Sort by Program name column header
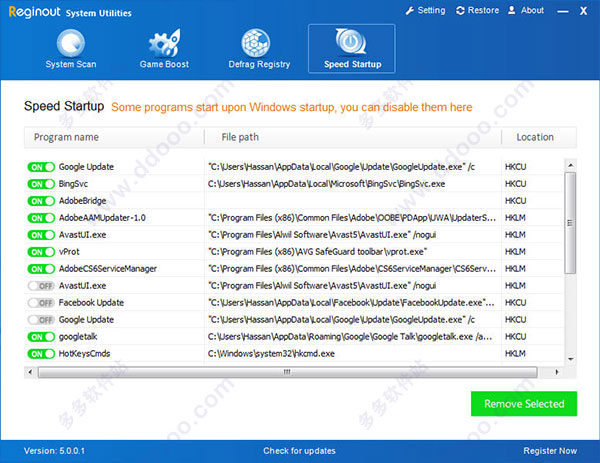Viewport: 600px width, 463px height. 114,137
